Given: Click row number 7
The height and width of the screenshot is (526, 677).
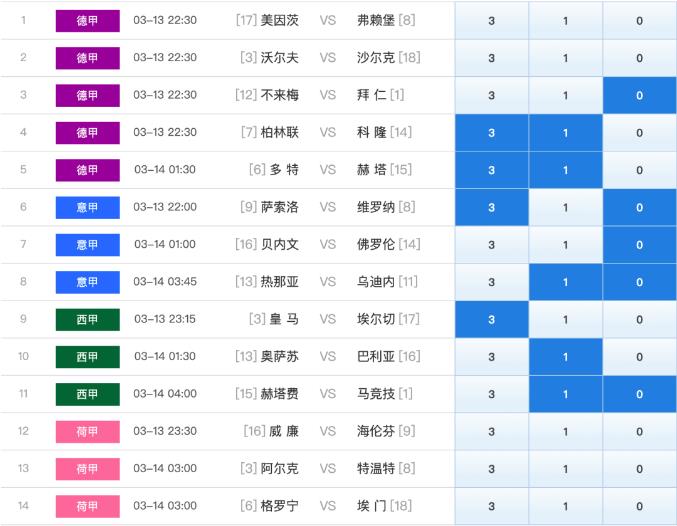Looking at the screenshot, I should [x=23, y=244].
